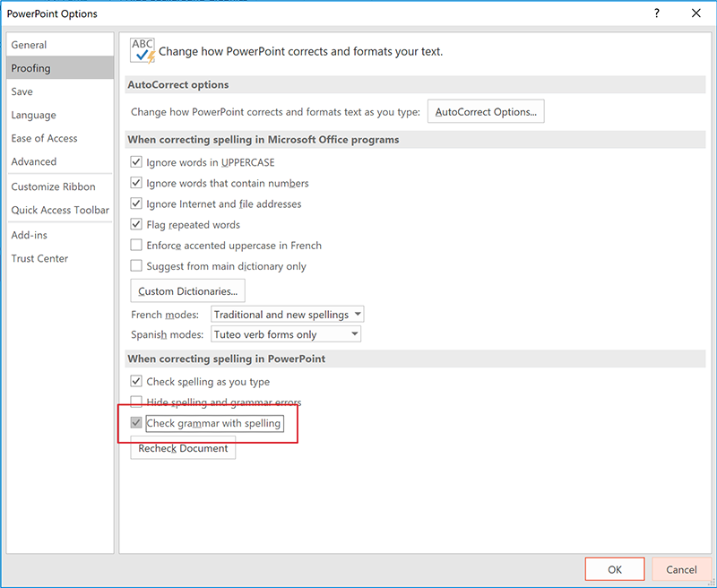Image resolution: width=717 pixels, height=588 pixels.
Task: Enable Enforce accented uppercase in French
Action: tap(136, 245)
